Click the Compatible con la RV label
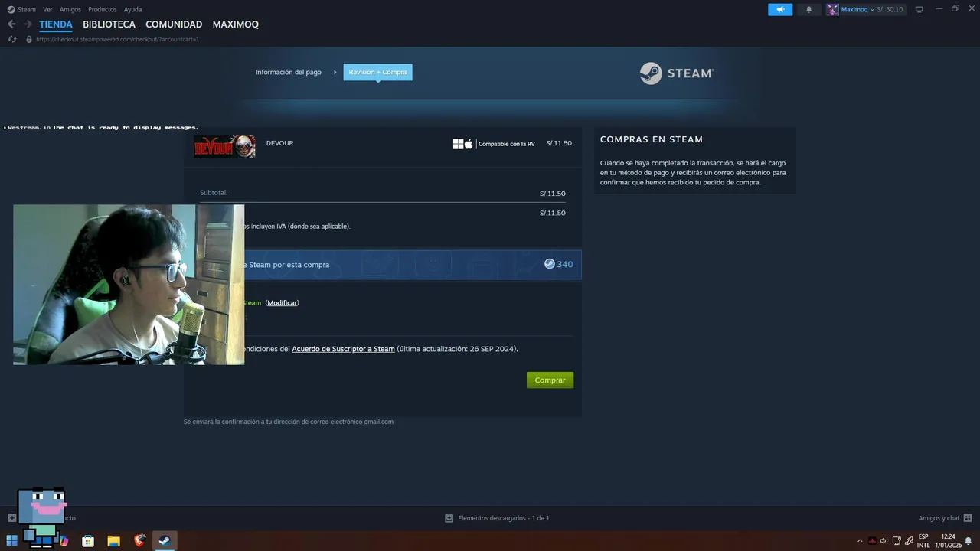 pyautogui.click(x=507, y=144)
